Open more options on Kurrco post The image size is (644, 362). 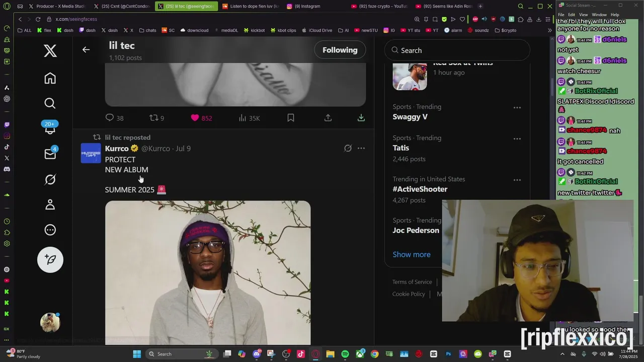[361, 148]
